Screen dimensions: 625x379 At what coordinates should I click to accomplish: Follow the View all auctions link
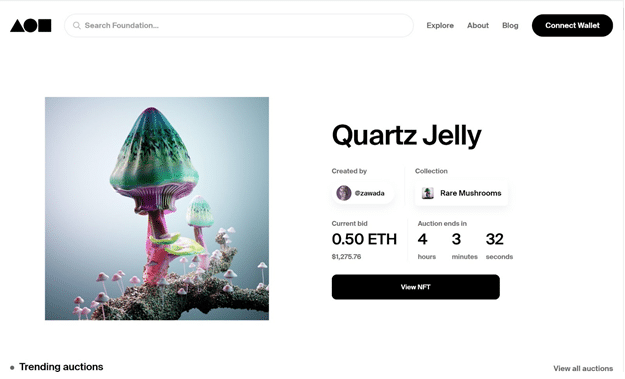583,368
